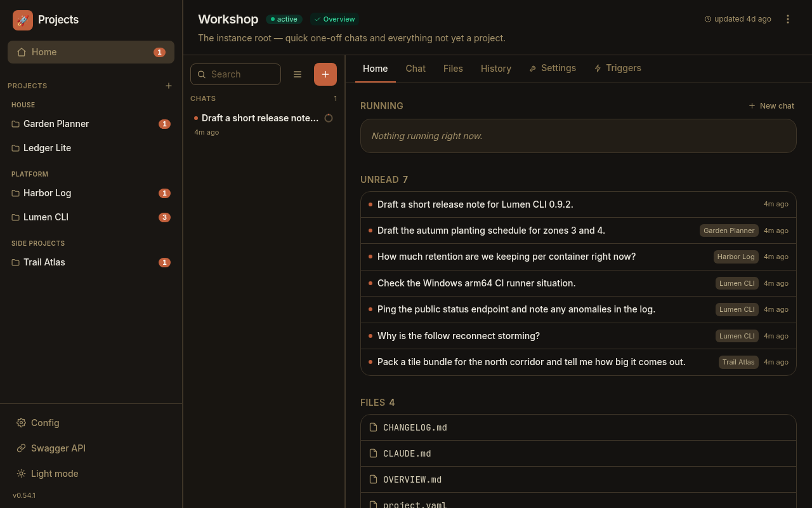Click the clock icon beside updated 4d ago
This screenshot has height=508, width=812.
[708, 19]
